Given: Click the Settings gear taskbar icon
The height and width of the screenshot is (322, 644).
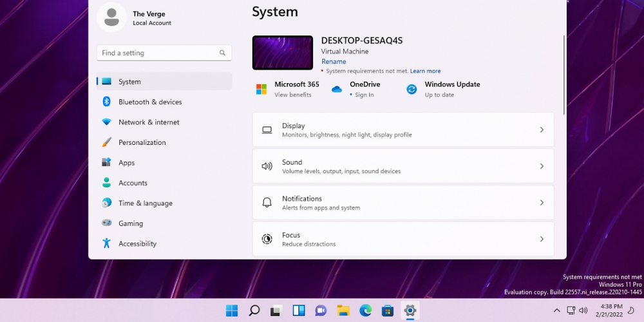Looking at the screenshot, I should click(410, 310).
